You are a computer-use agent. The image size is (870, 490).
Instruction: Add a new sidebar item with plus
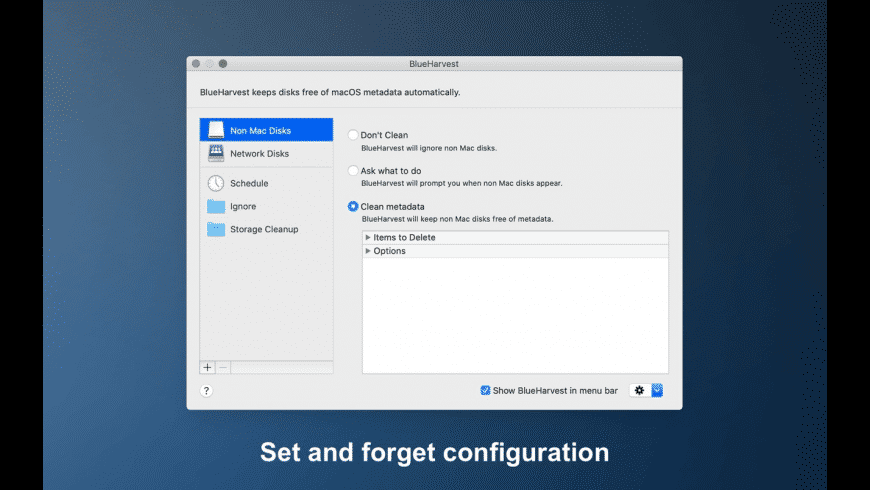[208, 367]
